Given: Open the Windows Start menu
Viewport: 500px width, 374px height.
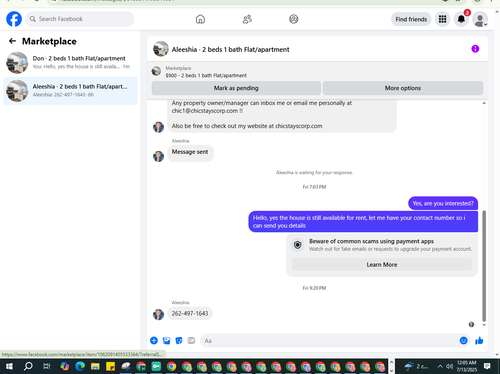Looking at the screenshot, I should click(9, 367).
